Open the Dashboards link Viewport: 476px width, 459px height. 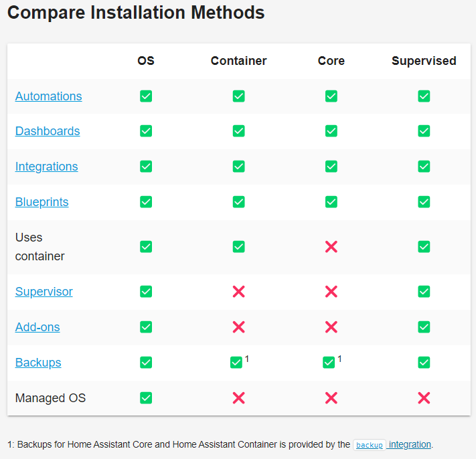[x=48, y=131]
